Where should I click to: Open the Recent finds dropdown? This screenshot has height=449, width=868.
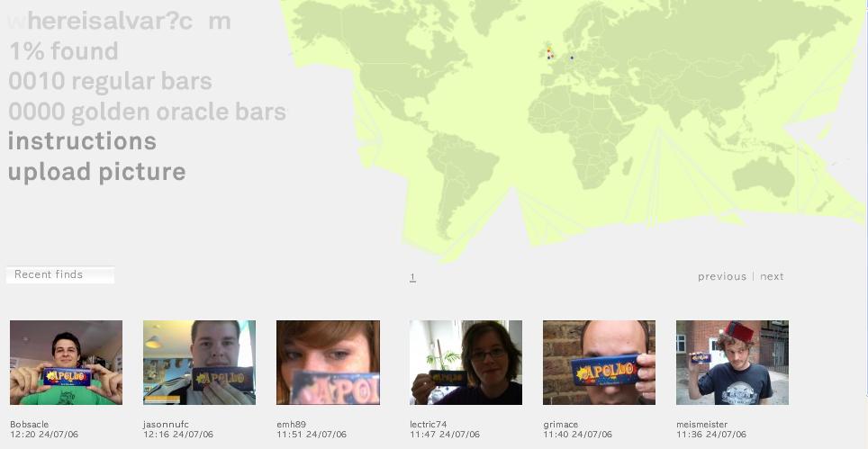[x=60, y=274]
